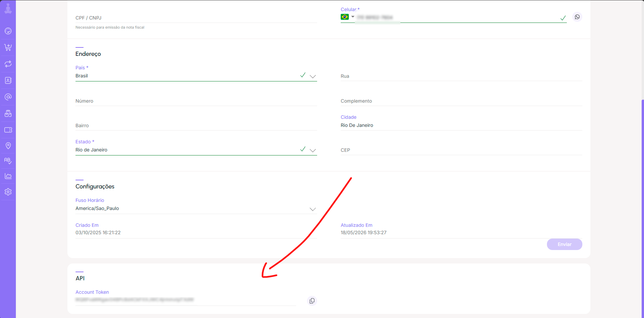Open the at-sign email sidebar icon
The height and width of the screenshot is (318, 644).
pyautogui.click(x=8, y=97)
